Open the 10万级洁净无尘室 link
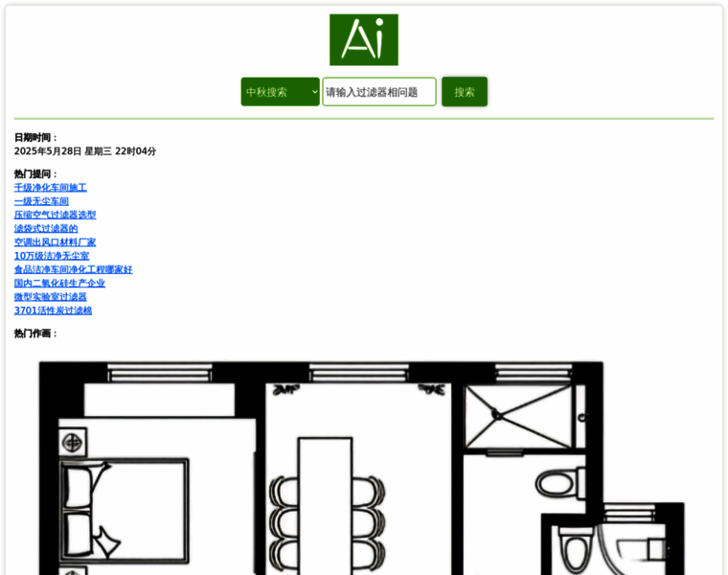 click(x=51, y=256)
